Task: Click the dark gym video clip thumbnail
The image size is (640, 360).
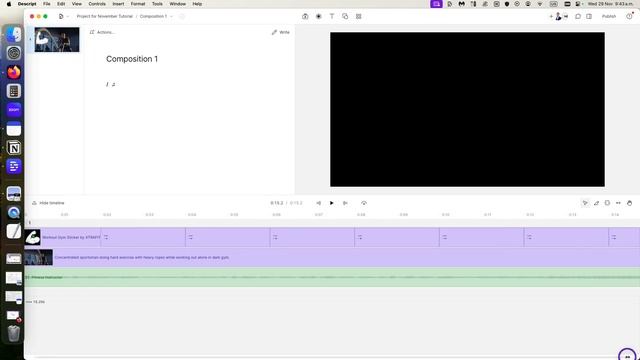Action: point(39,258)
